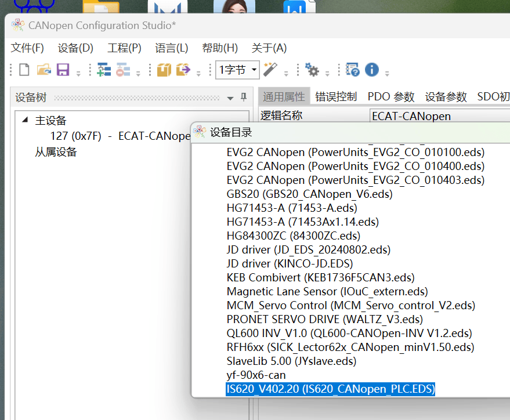Select HG84300ZC (84300ZC.eds)

click(294, 236)
